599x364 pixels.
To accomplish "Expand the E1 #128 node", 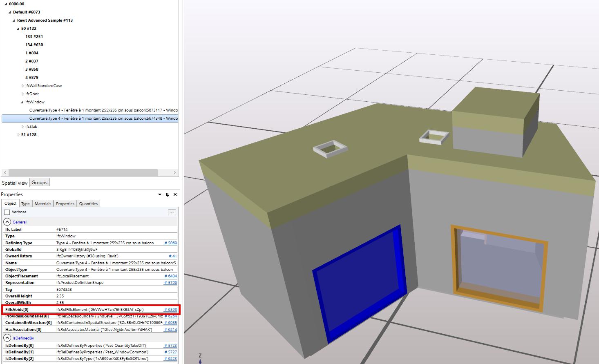I will click(18, 135).
